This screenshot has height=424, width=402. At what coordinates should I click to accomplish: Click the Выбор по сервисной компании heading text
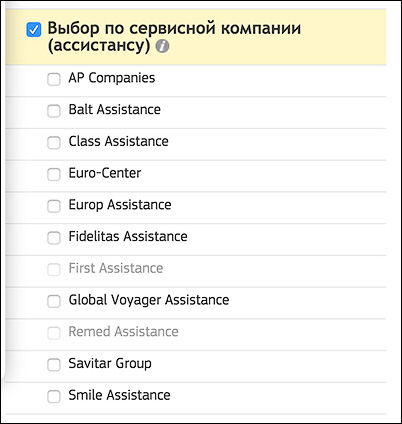point(174,37)
